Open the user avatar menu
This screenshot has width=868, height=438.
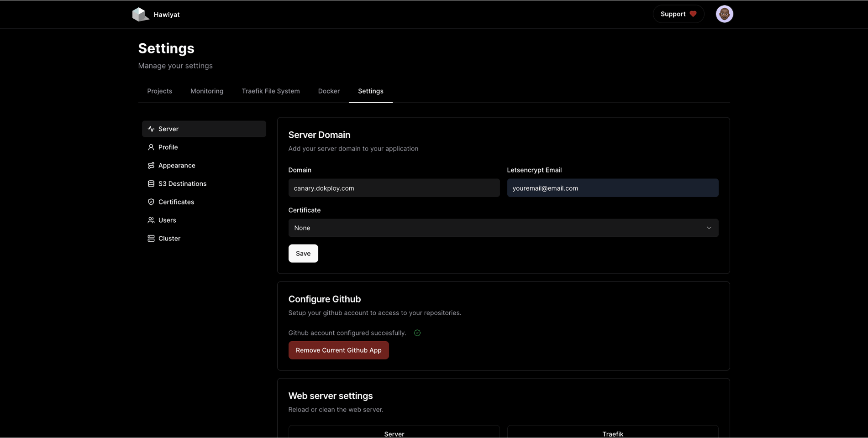[724, 14]
